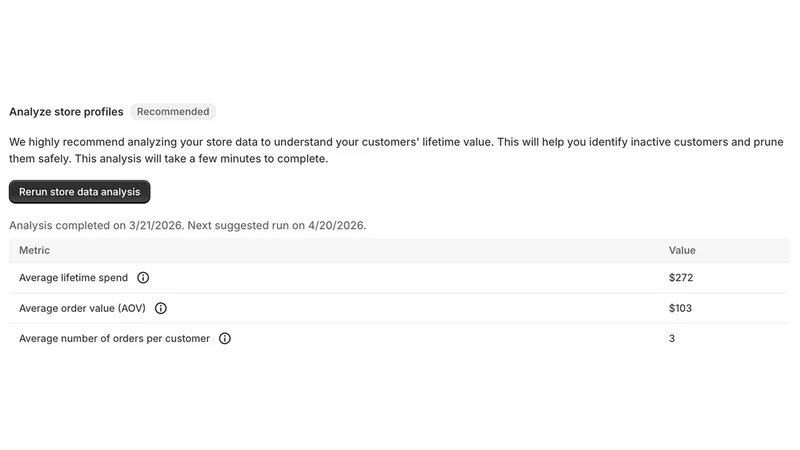Click the $103 order value cell
The height and width of the screenshot is (450, 800).
681,308
